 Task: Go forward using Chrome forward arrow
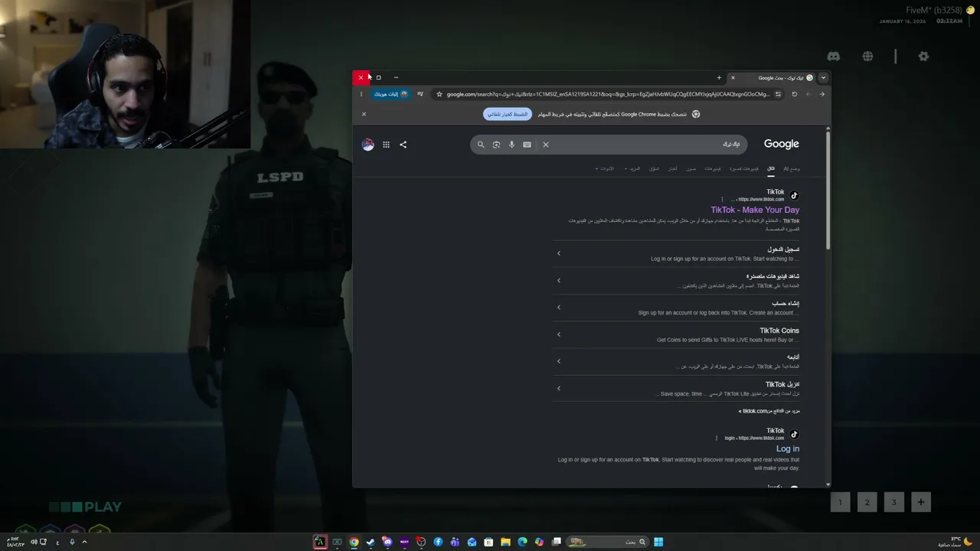(x=808, y=94)
